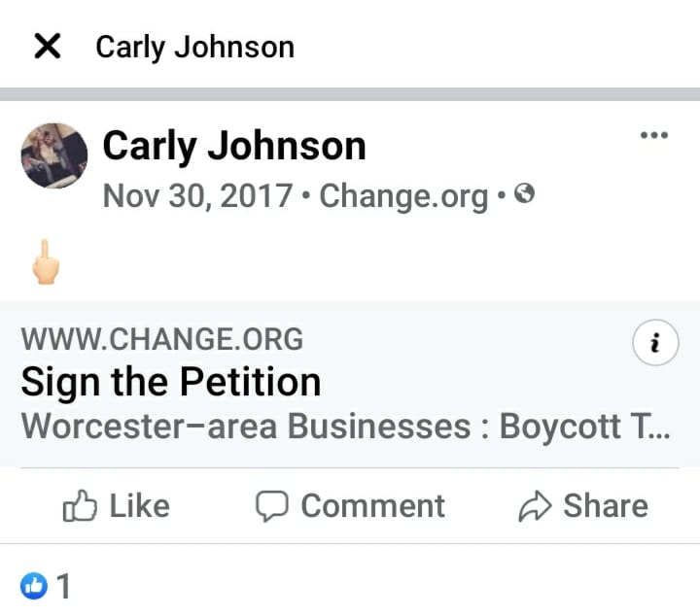View the reaction count of 1
Screen dimensions: 700x616
[x=63, y=586]
